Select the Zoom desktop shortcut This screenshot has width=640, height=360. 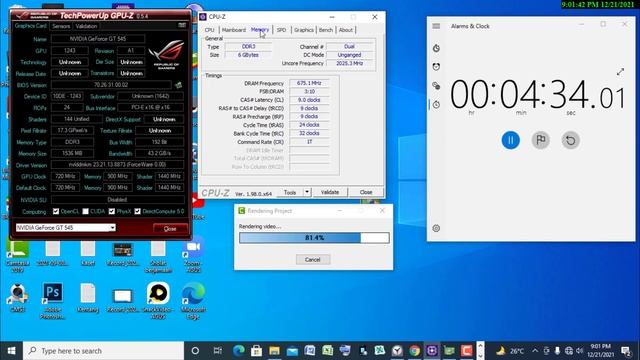coord(193,257)
